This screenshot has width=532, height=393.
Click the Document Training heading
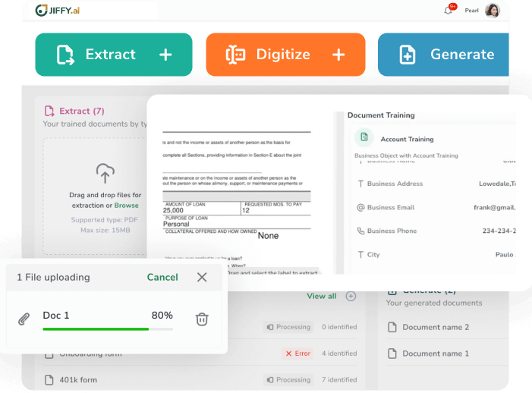pyautogui.click(x=381, y=115)
